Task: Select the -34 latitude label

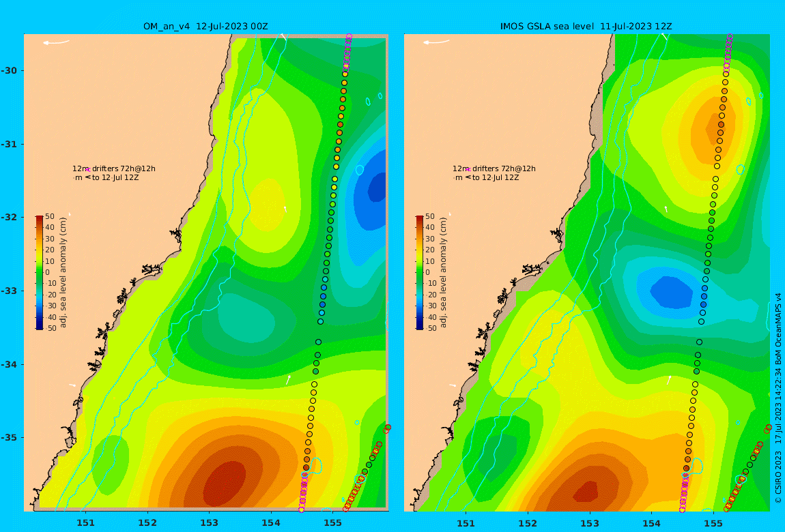Action: coord(9,364)
